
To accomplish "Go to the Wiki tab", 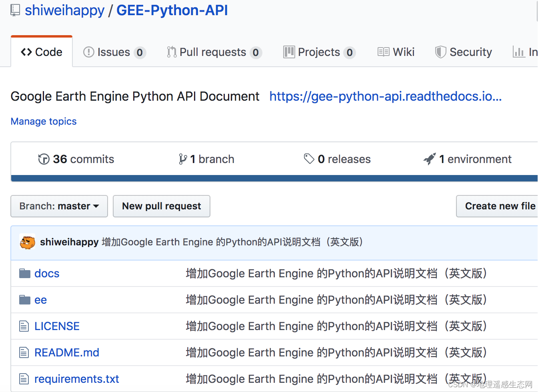I will [396, 52].
